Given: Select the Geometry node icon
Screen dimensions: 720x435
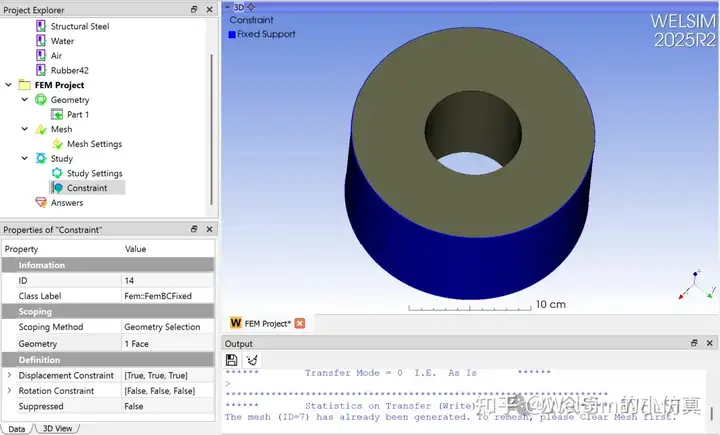Looking at the screenshot, I should pos(41,100).
